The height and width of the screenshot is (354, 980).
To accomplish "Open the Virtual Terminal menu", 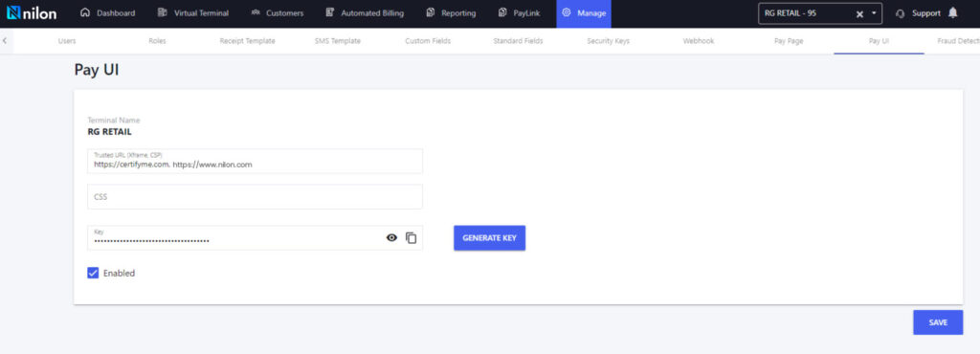I will click(x=193, y=13).
